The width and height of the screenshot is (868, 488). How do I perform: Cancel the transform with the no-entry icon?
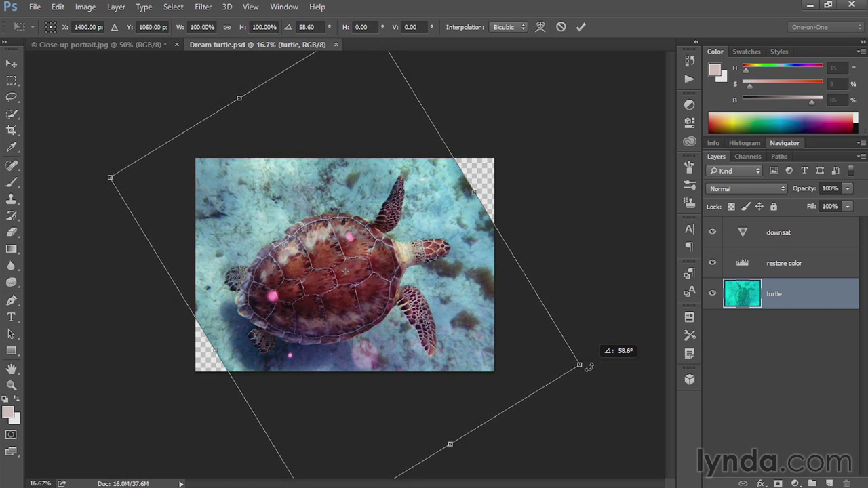click(x=561, y=27)
